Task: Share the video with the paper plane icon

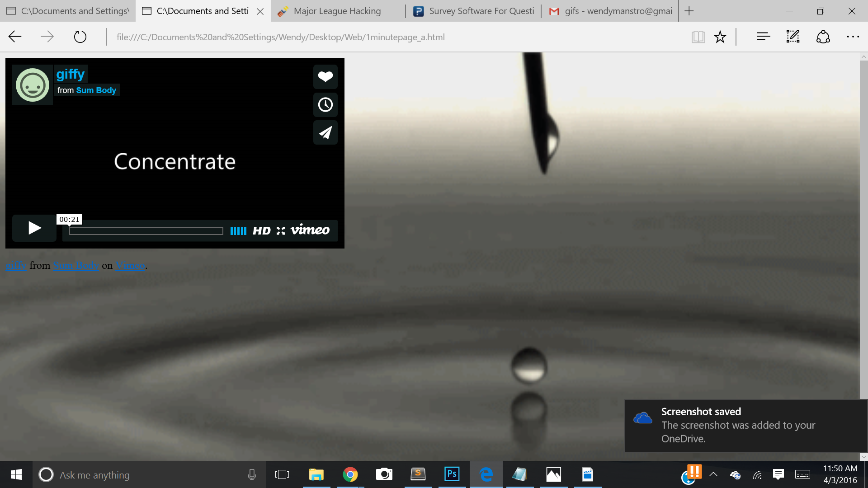Action: (x=325, y=133)
